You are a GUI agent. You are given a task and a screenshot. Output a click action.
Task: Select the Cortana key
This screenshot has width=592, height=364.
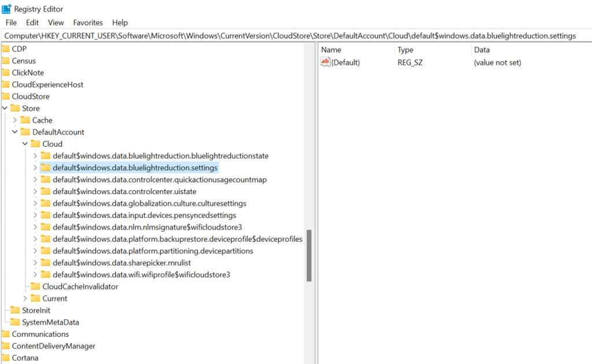tap(25, 358)
